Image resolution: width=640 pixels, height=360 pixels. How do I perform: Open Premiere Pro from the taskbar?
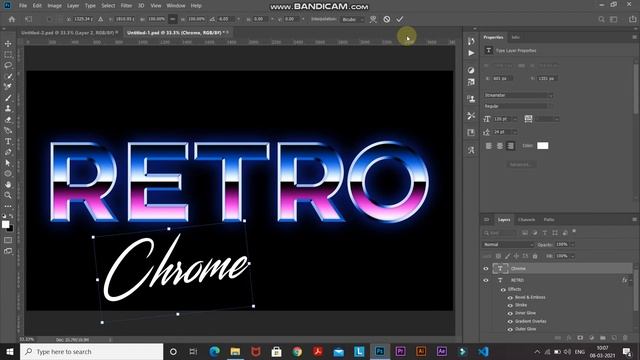[x=400, y=351]
